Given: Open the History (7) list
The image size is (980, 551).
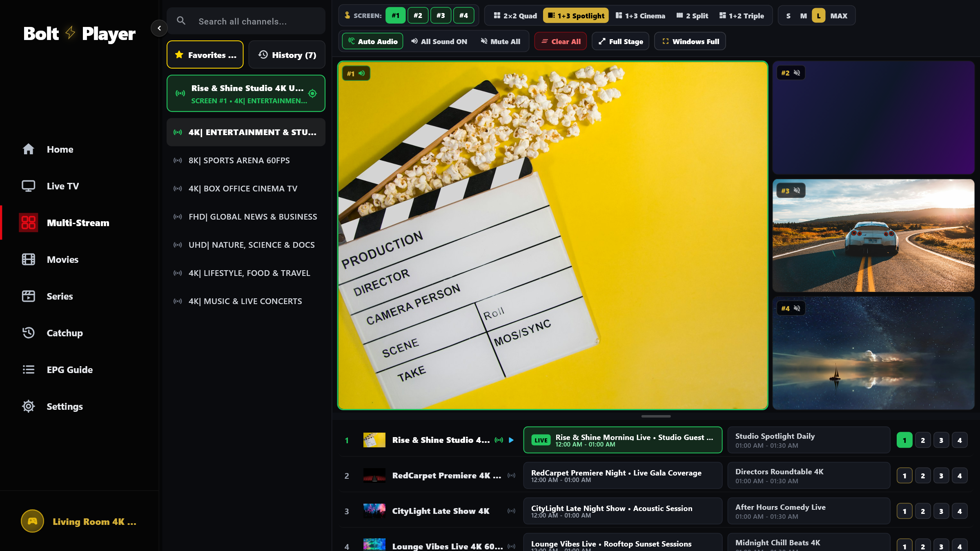Looking at the screenshot, I should pos(287,55).
